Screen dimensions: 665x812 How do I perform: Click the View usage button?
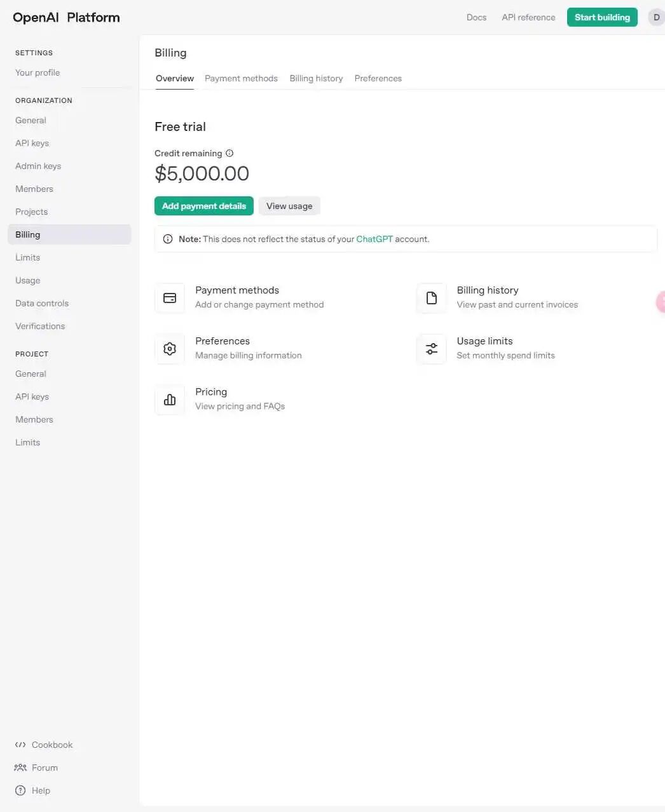[289, 206]
